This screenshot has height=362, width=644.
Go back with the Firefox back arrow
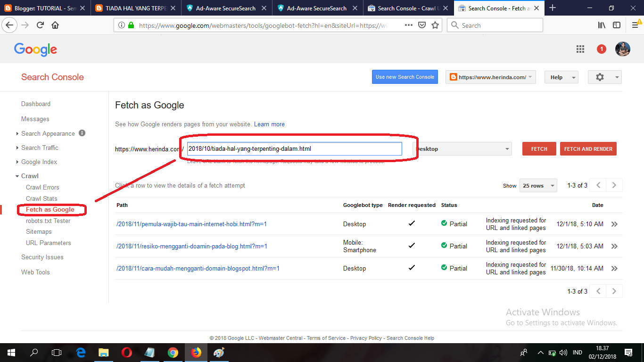click(10, 25)
